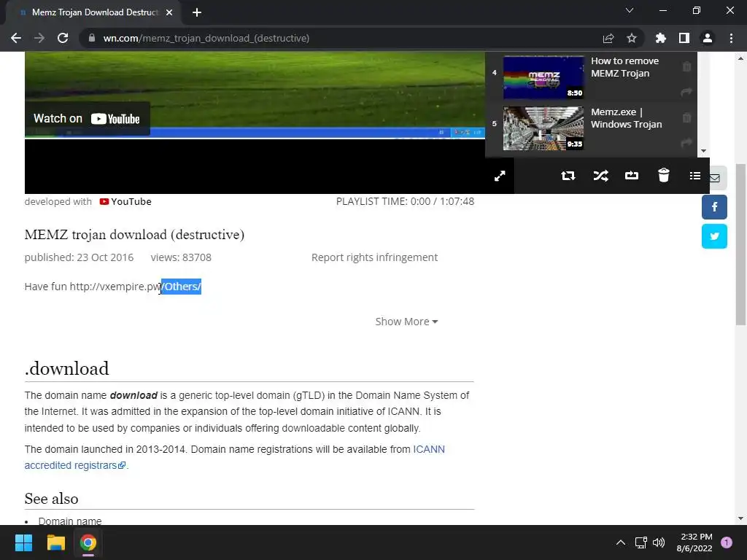Click the Domain name list link

70,521
